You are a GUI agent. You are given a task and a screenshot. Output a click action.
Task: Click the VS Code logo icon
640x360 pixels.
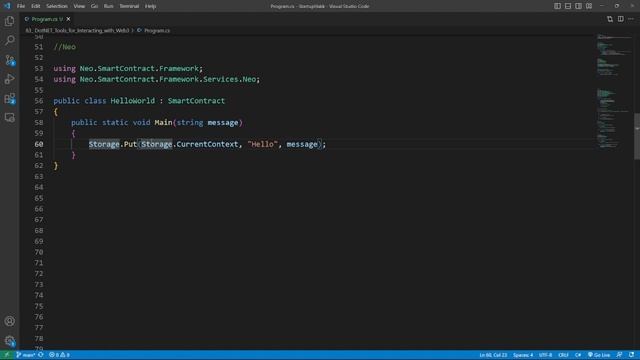pos(7,6)
